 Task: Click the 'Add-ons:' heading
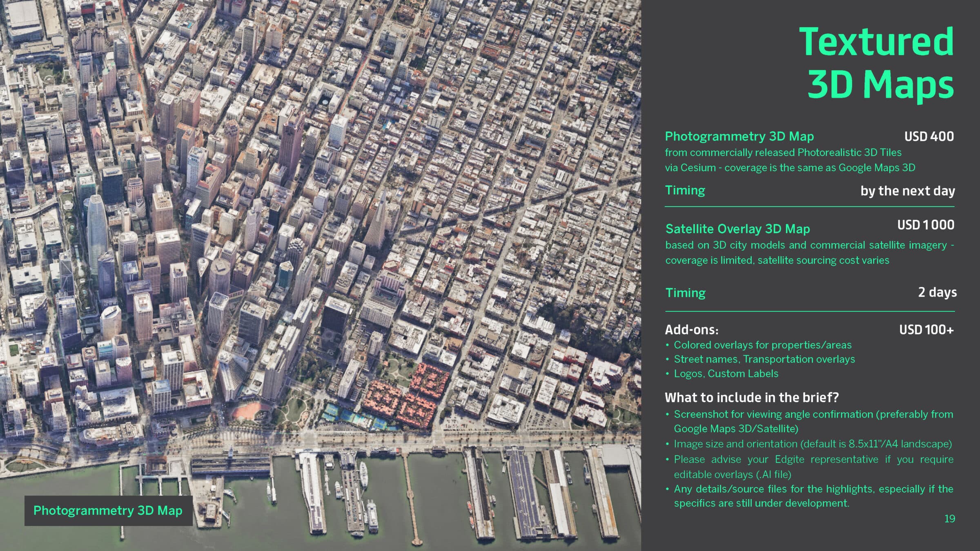pos(691,330)
